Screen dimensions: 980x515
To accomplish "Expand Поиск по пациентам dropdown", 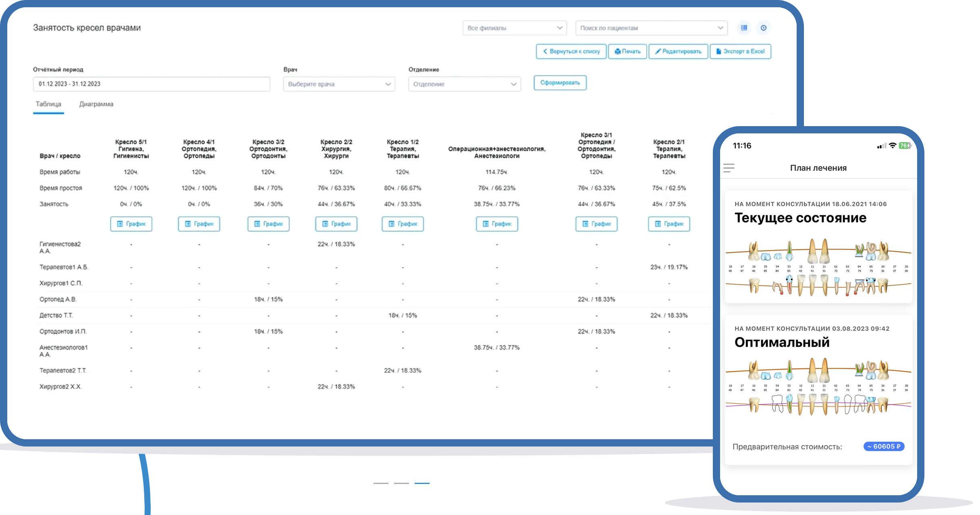I will coord(651,28).
